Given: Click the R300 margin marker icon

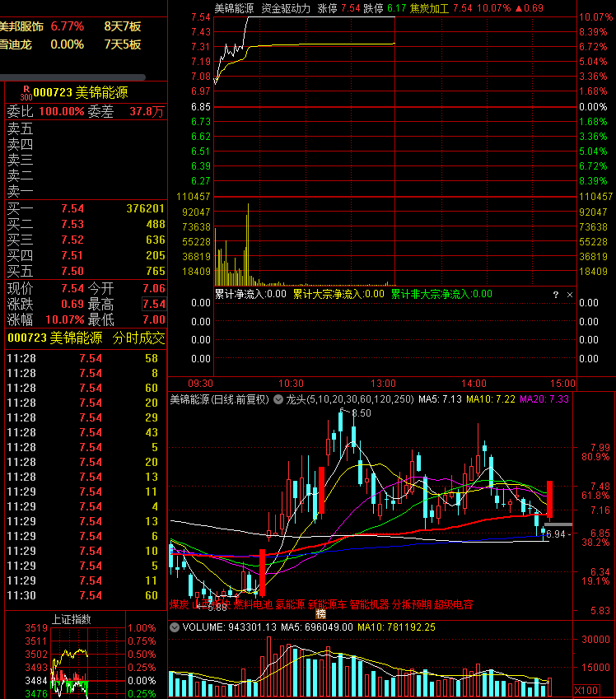Looking at the screenshot, I should coord(26,93).
